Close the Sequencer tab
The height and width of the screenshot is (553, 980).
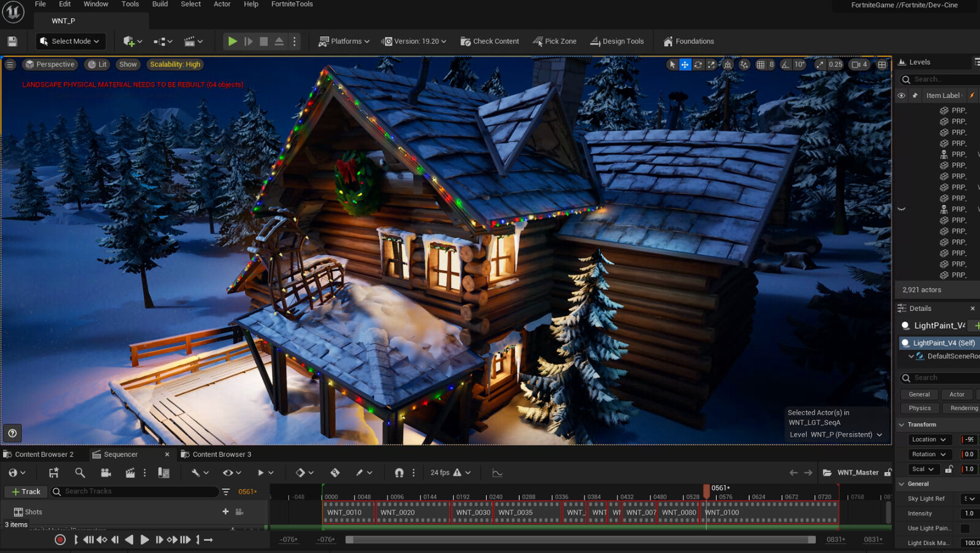point(167,454)
